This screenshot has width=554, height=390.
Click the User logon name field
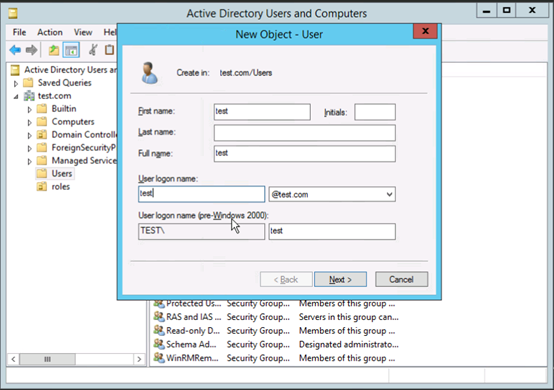coord(201,194)
